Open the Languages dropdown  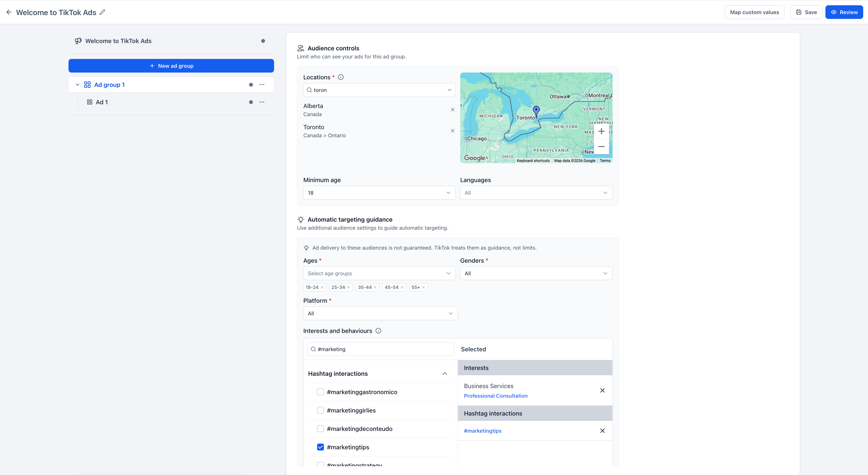coord(536,193)
